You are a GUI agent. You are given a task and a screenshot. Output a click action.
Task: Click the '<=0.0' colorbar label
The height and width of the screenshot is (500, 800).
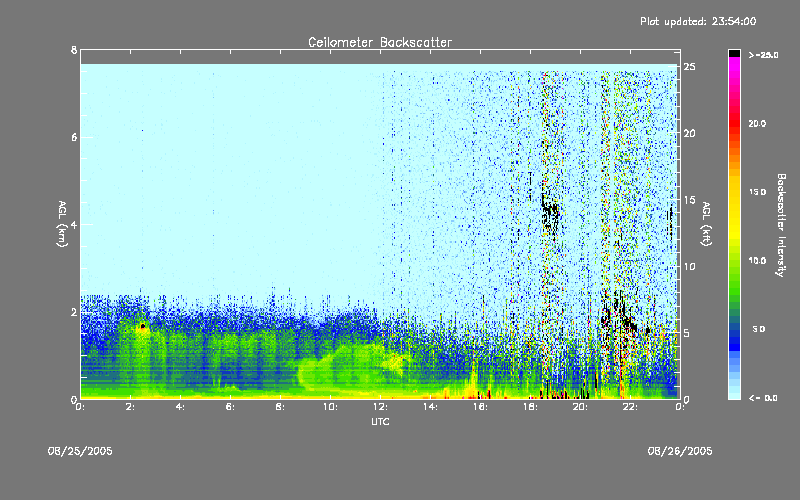(x=763, y=397)
